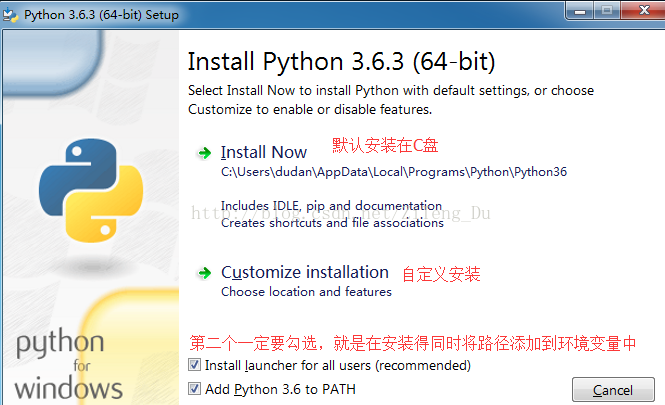Click the 'Install Python 3.6.3 (64-bit)' heading
The image size is (665, 405).
341,61
